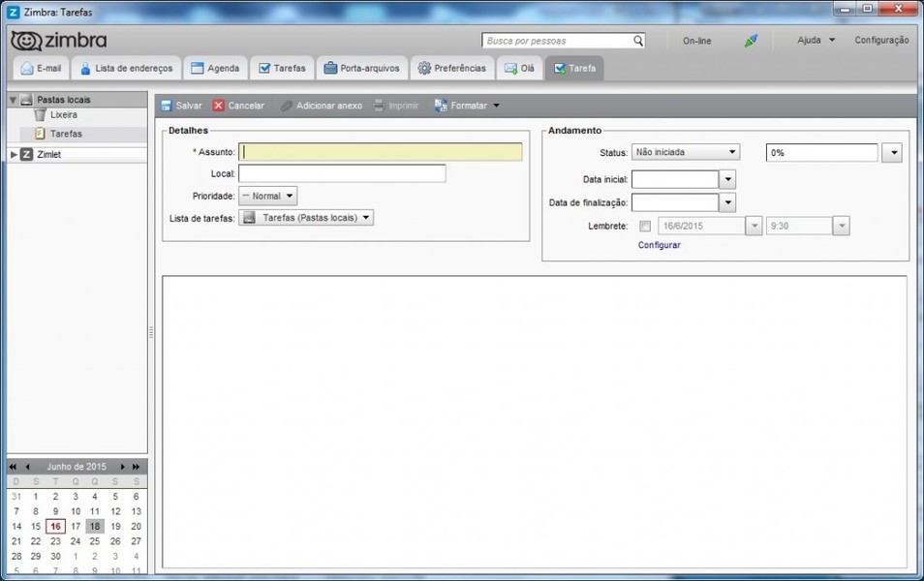This screenshot has height=581, width=924.
Task: Collapse the Pastas locais tree
Action: point(13,100)
